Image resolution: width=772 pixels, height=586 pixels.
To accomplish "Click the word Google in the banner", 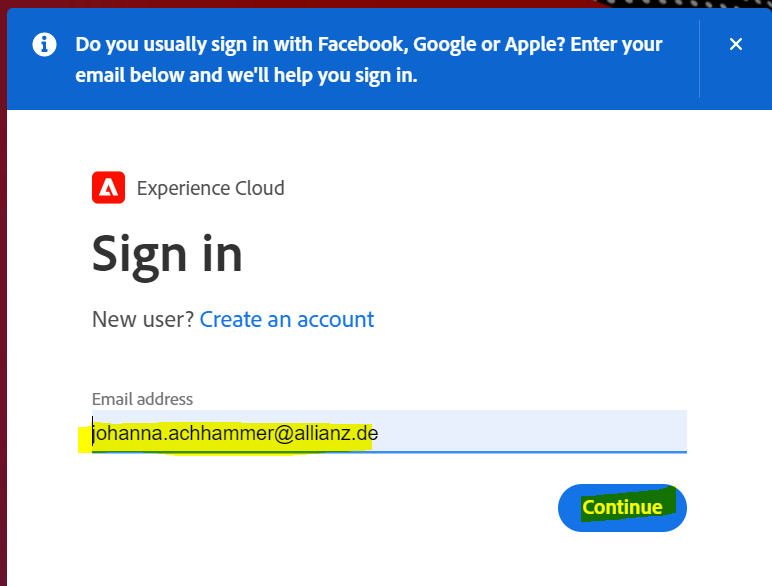I will pyautogui.click(x=445, y=45).
